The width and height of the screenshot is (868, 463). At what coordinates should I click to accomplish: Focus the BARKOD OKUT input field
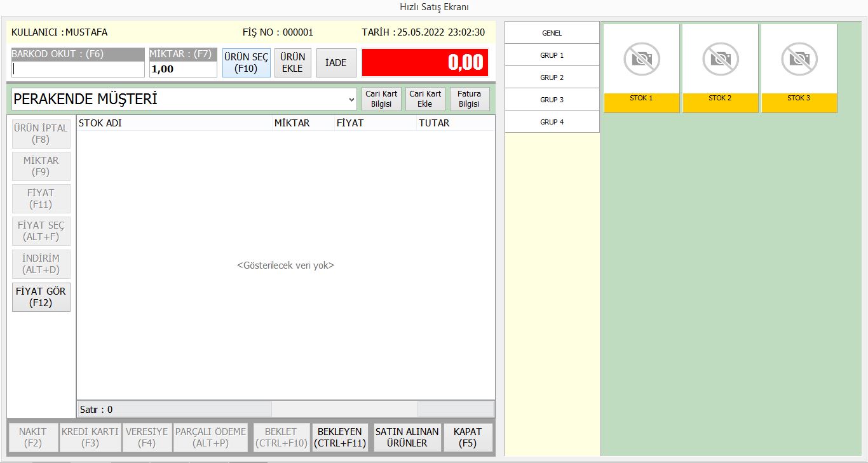78,69
